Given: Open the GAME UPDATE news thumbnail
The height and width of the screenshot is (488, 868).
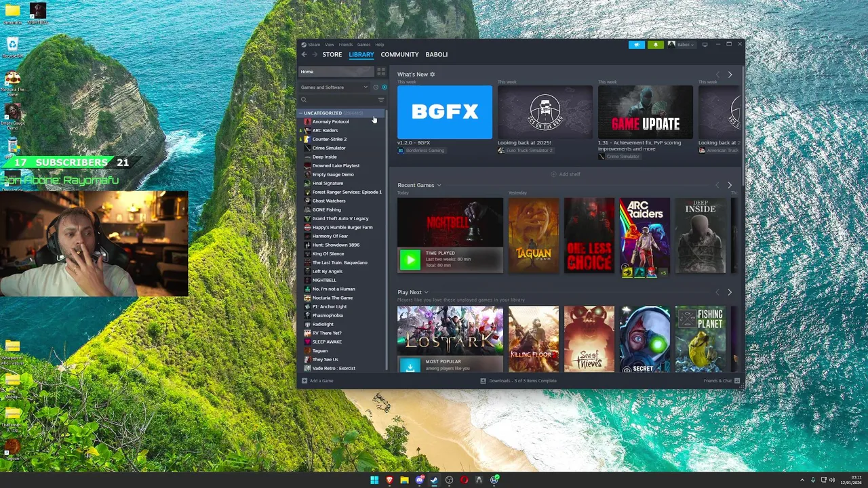Looking at the screenshot, I should (x=646, y=112).
